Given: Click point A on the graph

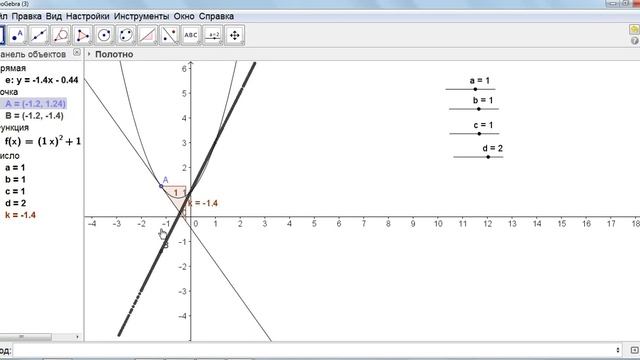Looking at the screenshot, I should [161, 186].
